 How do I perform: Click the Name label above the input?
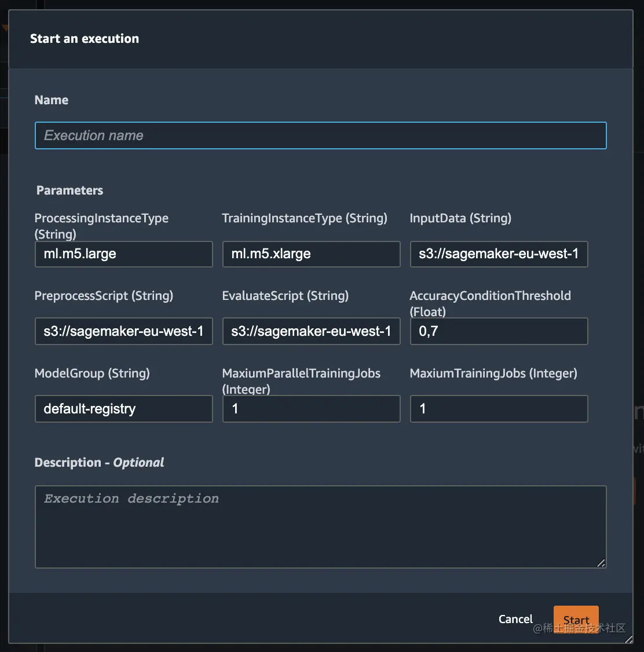pos(52,100)
